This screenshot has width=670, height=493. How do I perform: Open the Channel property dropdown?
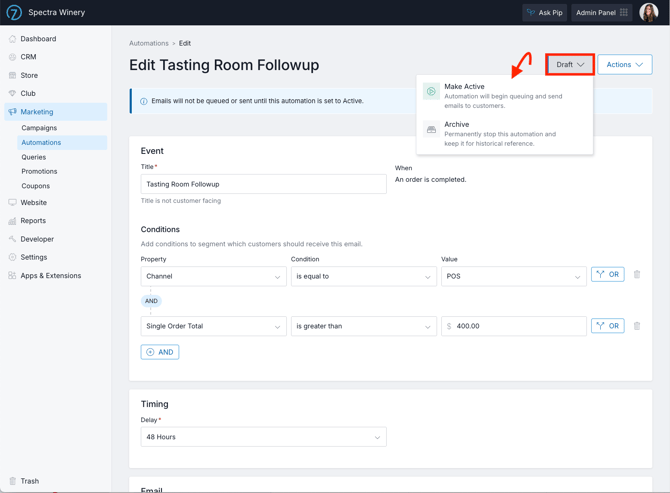(x=213, y=276)
